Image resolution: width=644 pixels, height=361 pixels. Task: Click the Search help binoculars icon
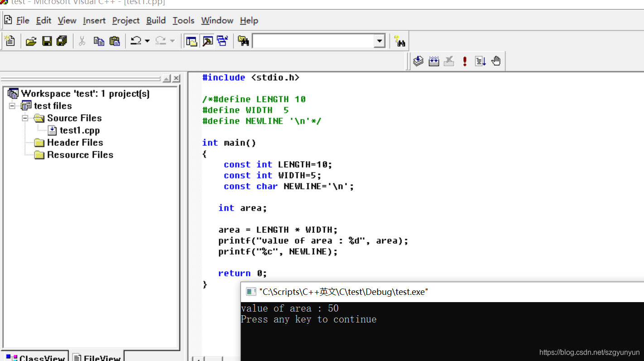399,41
